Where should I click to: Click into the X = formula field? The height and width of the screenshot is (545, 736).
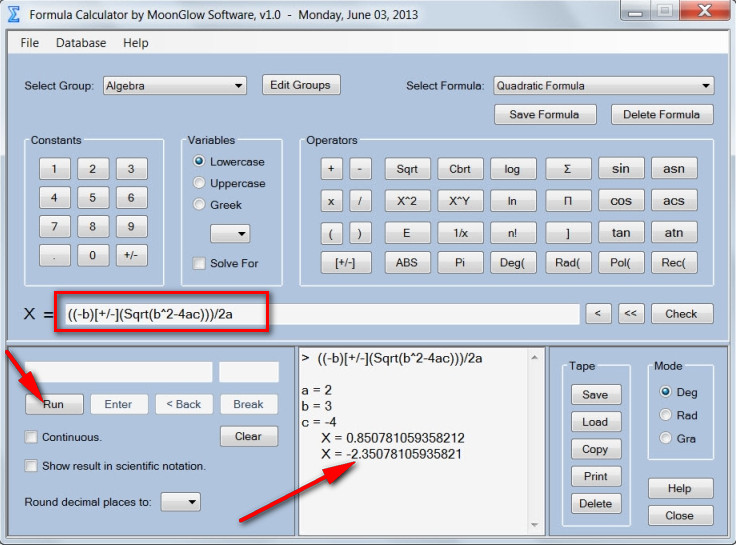322,314
